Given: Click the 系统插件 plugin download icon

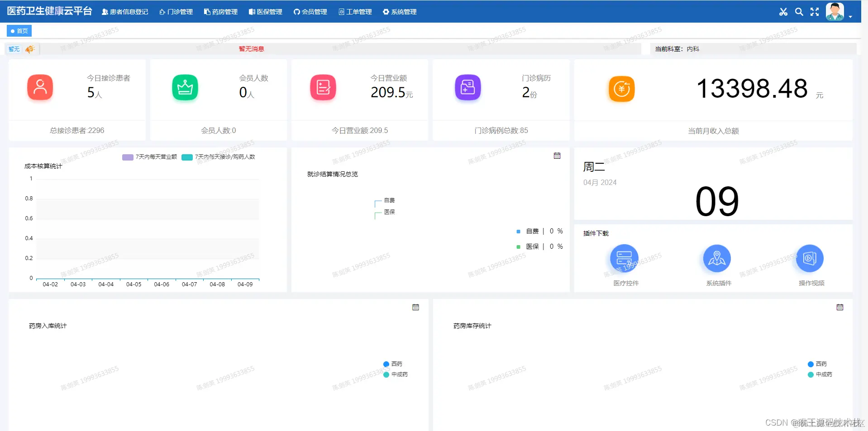Looking at the screenshot, I should [x=716, y=258].
